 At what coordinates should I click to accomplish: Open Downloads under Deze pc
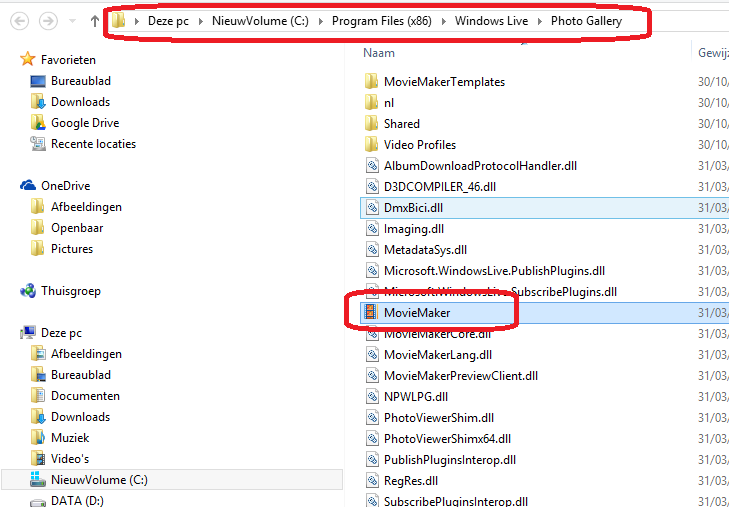coord(80,416)
